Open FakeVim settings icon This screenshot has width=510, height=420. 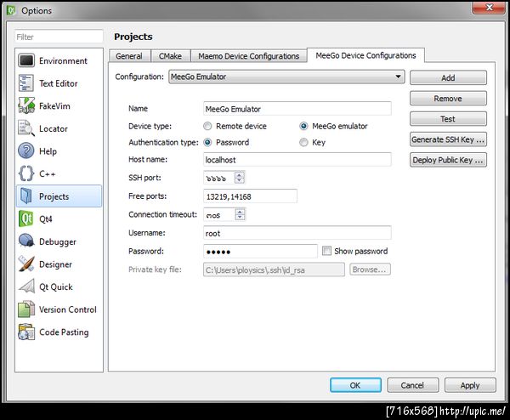pyautogui.click(x=26, y=105)
